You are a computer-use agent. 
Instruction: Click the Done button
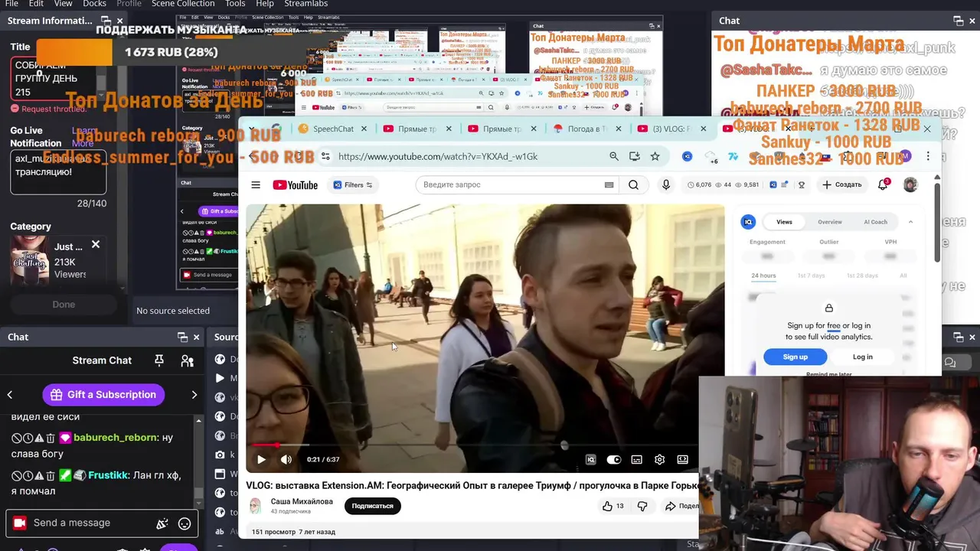coord(64,305)
